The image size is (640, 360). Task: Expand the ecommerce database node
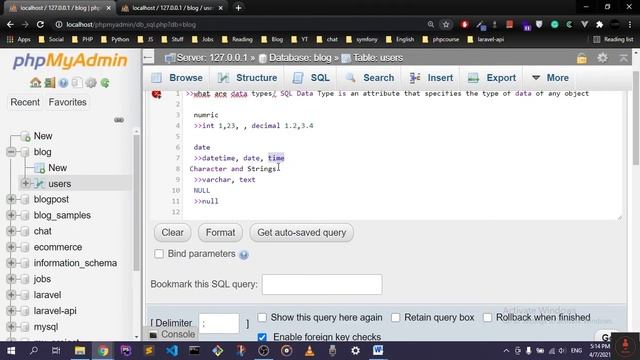tap(11, 247)
